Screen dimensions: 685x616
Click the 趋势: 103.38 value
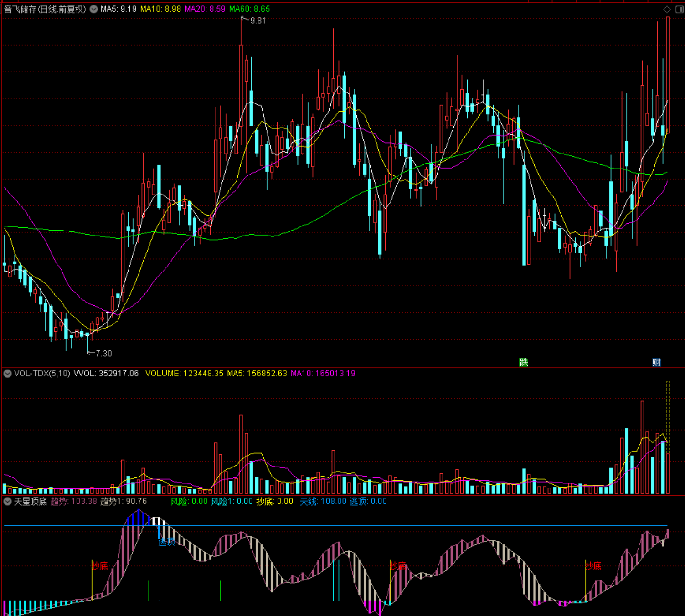point(73,502)
